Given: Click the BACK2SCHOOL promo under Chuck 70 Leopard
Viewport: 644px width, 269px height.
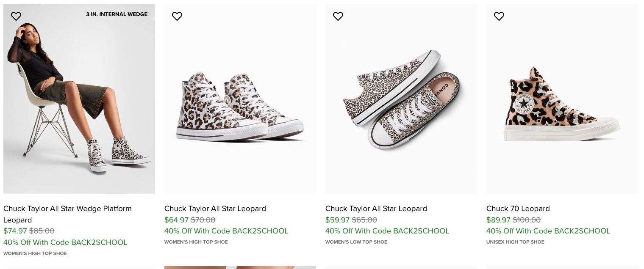Looking at the screenshot, I should (548, 231).
